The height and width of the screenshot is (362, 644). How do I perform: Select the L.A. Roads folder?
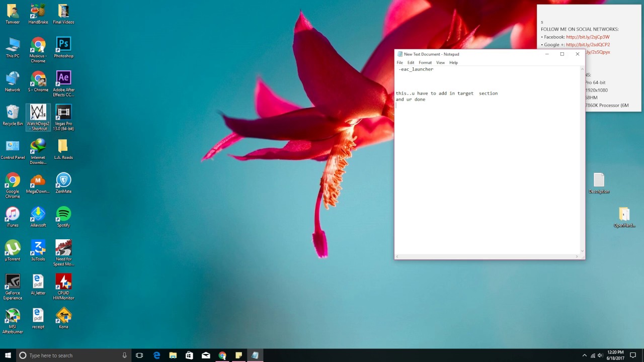(63, 149)
